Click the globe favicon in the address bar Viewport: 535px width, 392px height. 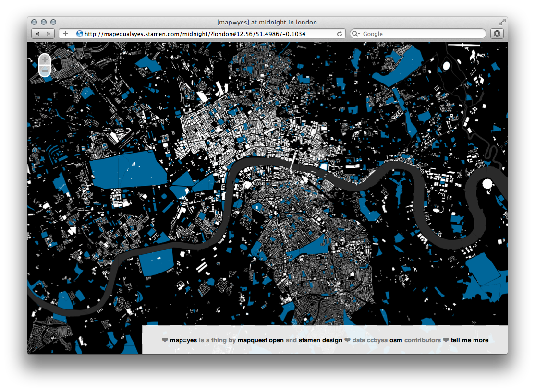pyautogui.click(x=80, y=34)
